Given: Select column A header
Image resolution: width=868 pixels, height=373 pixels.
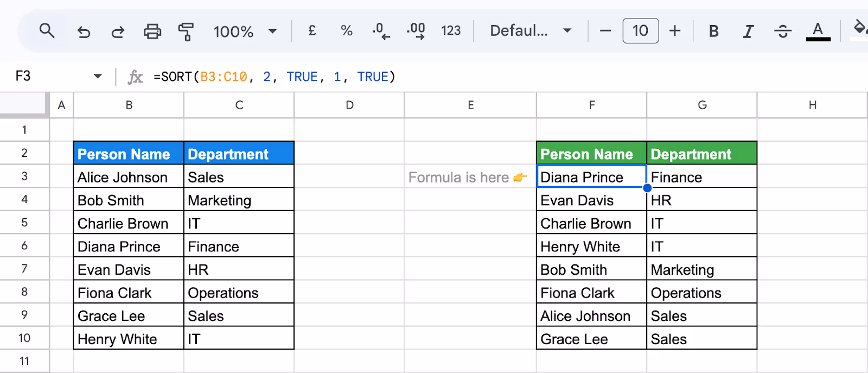Looking at the screenshot, I should (x=61, y=105).
